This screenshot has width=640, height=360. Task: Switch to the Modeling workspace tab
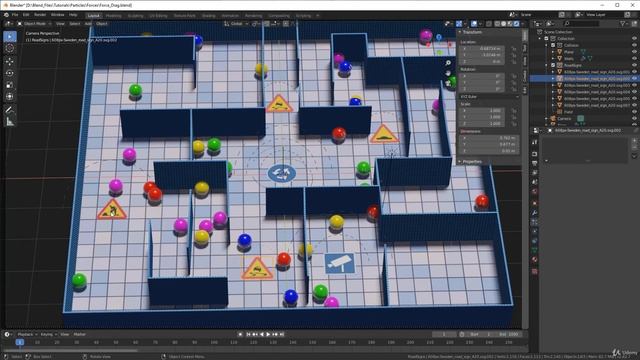click(x=114, y=16)
